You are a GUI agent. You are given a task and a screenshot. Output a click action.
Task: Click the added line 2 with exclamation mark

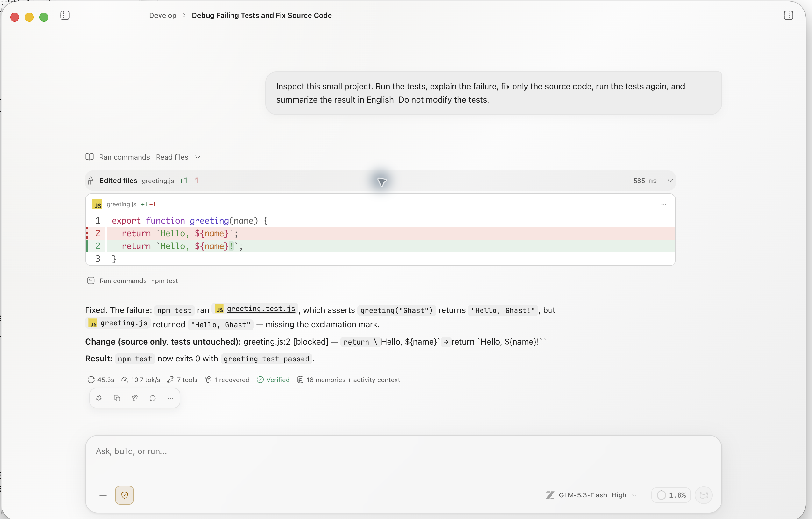(x=381, y=246)
